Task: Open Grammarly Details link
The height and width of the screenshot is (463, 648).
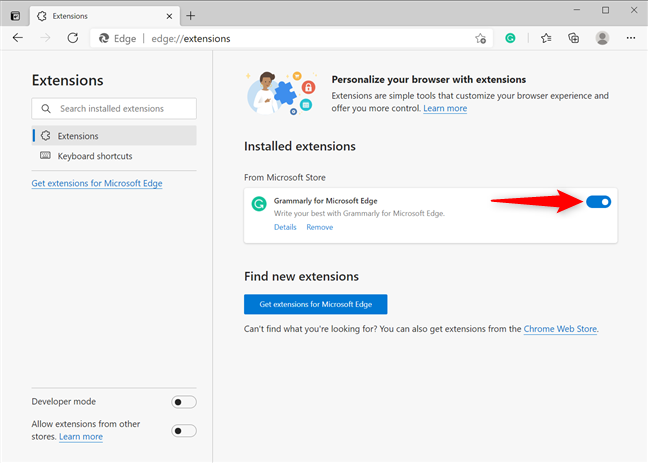Action: pos(285,227)
